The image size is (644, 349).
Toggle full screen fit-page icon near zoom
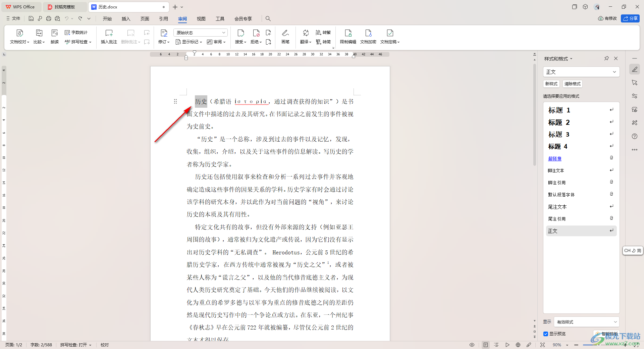pyautogui.click(x=543, y=345)
